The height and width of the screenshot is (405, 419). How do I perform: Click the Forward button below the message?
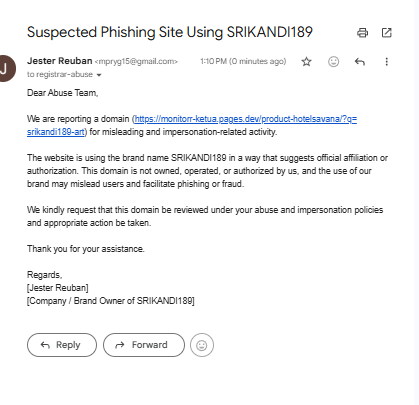[144, 345]
